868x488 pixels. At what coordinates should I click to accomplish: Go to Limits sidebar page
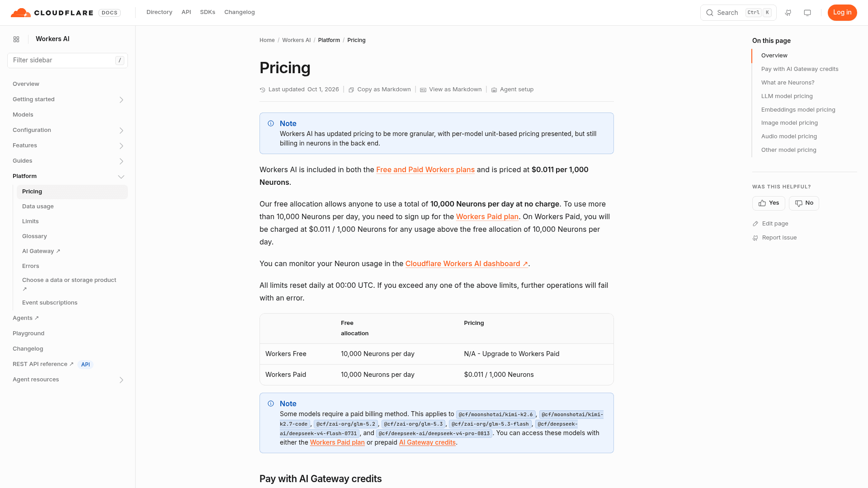pyautogui.click(x=30, y=221)
